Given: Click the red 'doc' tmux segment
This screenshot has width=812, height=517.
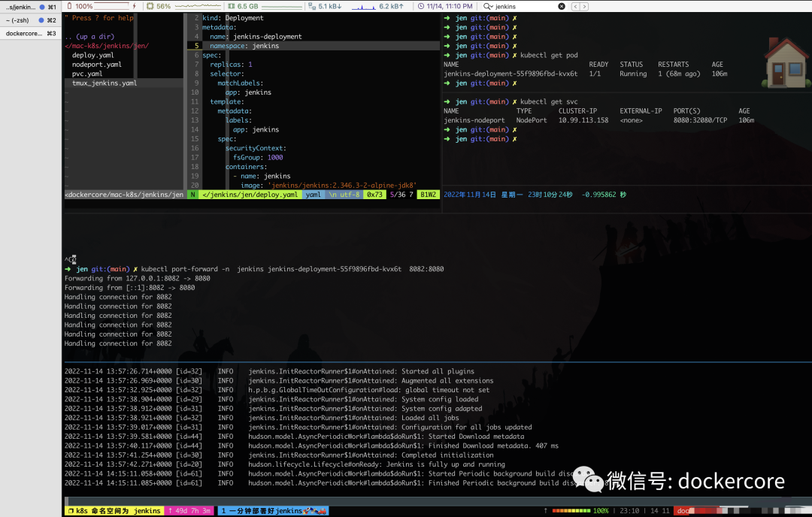Looking at the screenshot, I should pyautogui.click(x=683, y=511).
